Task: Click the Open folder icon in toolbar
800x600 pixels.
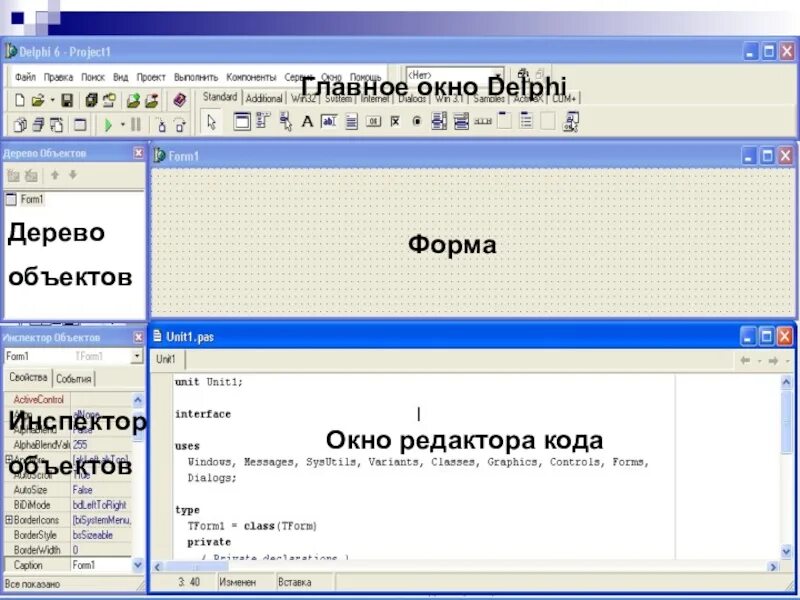Action: point(38,100)
